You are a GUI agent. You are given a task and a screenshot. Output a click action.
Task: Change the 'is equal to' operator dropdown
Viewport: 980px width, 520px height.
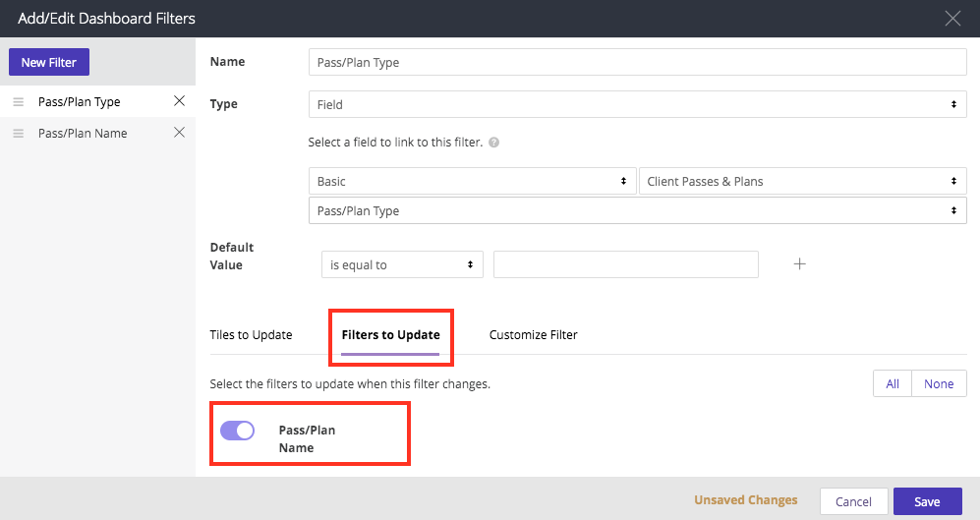[402, 264]
